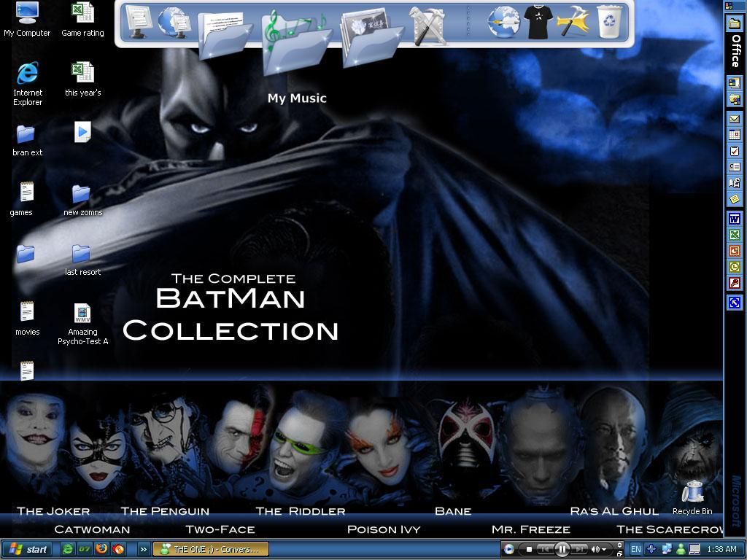Click the recycle bin in the dock
747x560 pixels.
pyautogui.click(x=610, y=21)
